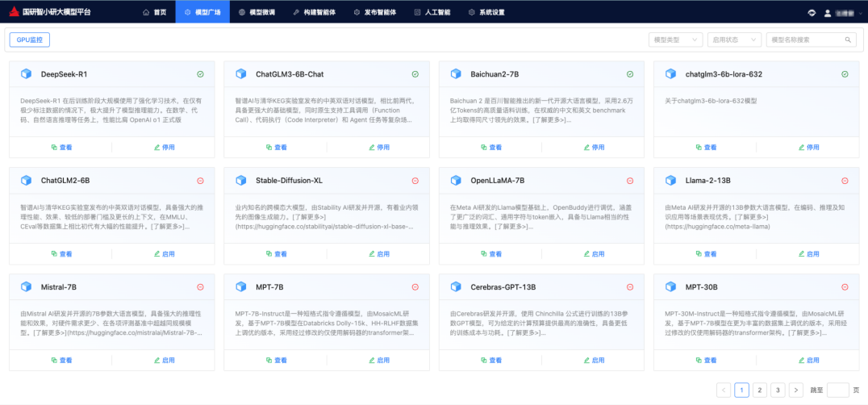
Task: Click the wifi-style icon in top bar
Action: point(812,13)
